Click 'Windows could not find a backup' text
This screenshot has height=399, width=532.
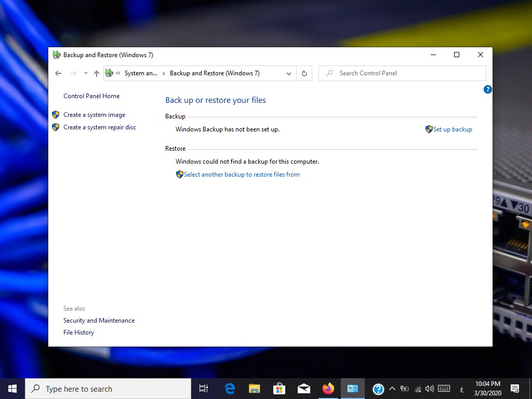tap(247, 162)
